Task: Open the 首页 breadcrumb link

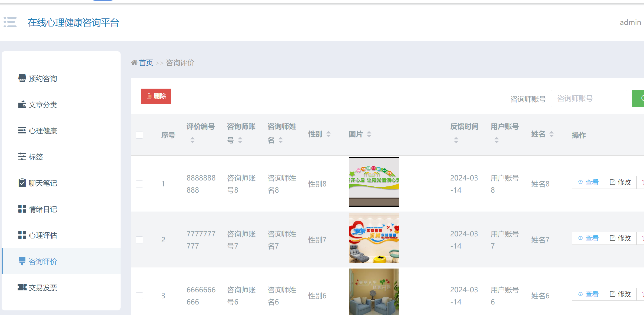Action: pos(146,62)
